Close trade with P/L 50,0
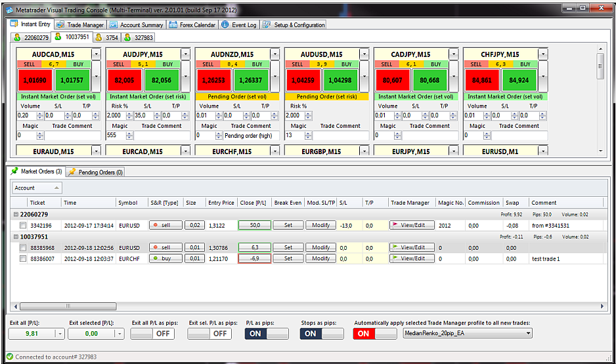 (x=255, y=225)
